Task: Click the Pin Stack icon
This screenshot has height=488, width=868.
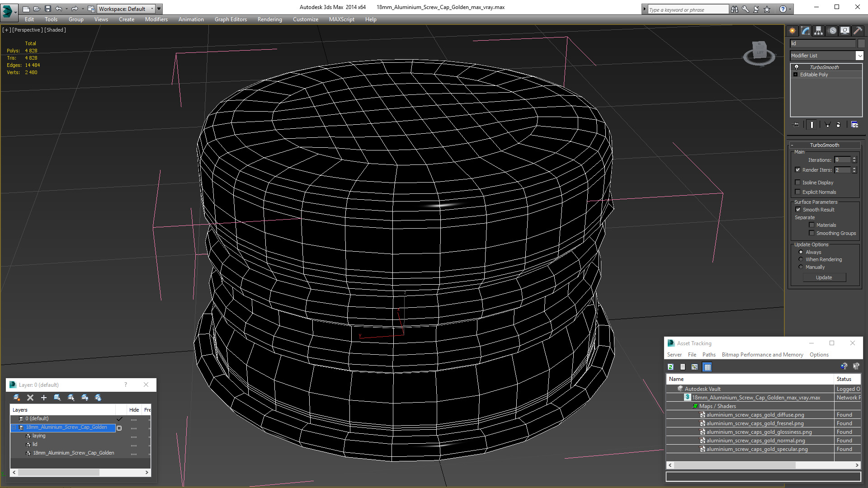Action: [x=796, y=125]
